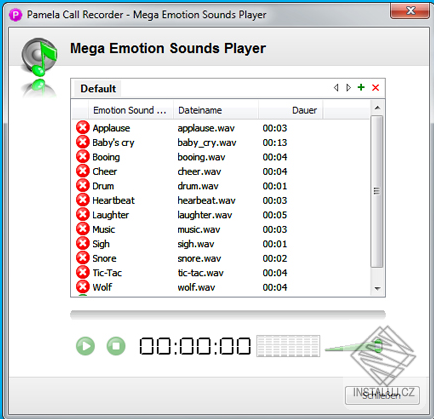434x419 pixels.
Task: Click the red delete icon for Drum
Action: [83, 186]
